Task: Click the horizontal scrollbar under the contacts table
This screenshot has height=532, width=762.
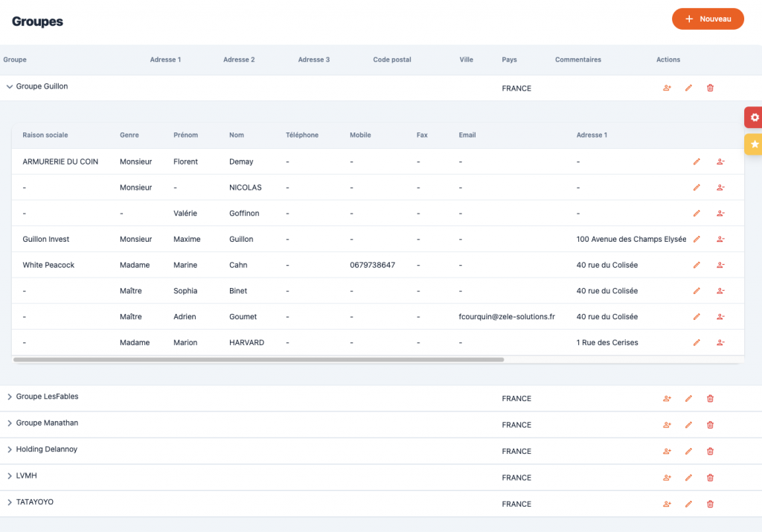Action: tap(259, 359)
